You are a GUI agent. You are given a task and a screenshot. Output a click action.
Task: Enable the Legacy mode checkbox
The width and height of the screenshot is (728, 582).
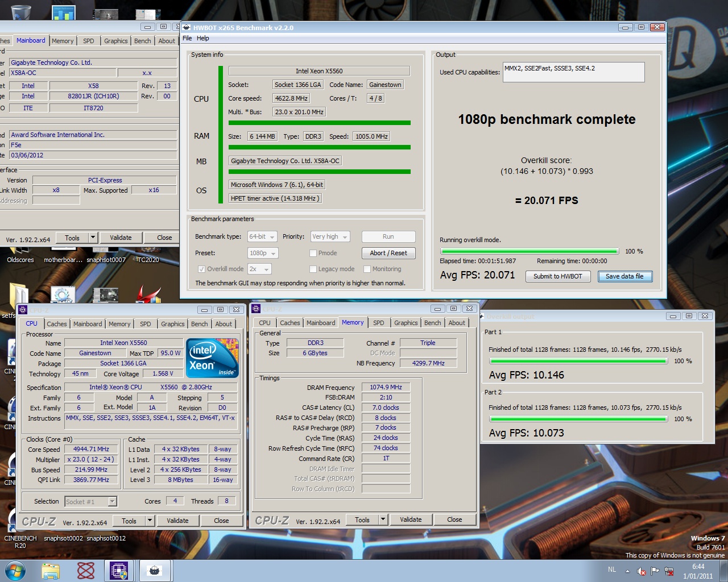click(313, 269)
